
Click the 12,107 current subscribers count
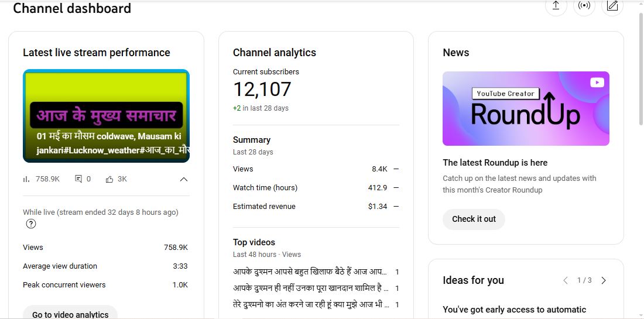(x=262, y=90)
